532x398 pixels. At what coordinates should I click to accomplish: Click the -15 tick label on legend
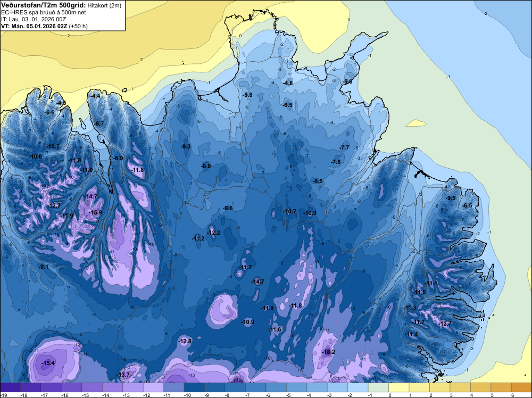coord(85,395)
